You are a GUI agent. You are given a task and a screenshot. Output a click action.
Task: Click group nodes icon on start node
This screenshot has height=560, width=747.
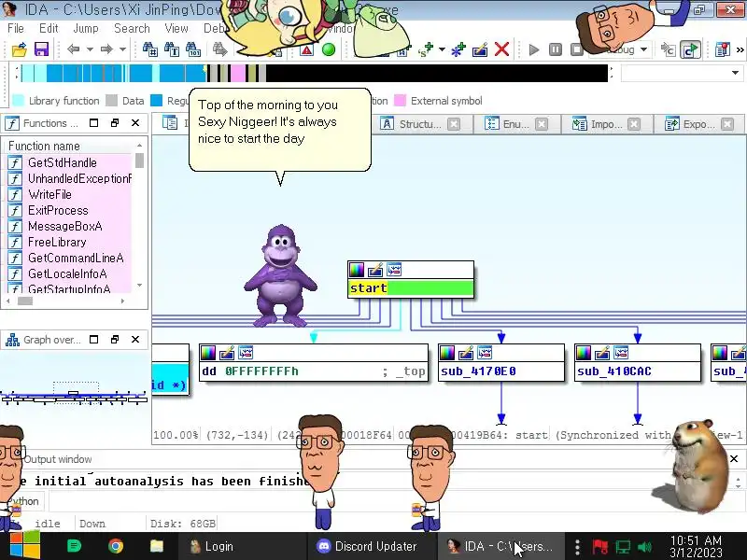click(x=394, y=270)
